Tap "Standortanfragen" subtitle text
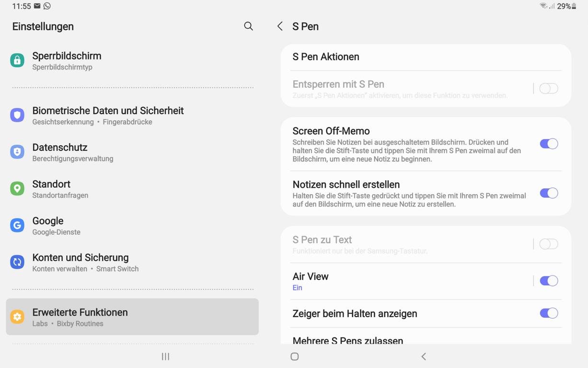This screenshot has width=588, height=368. point(60,195)
